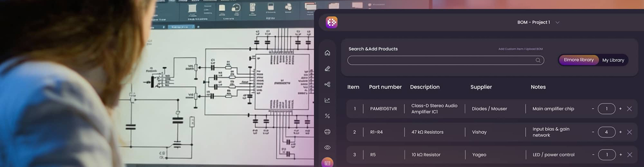Click the Part number column header
644x167 pixels.
385,87
